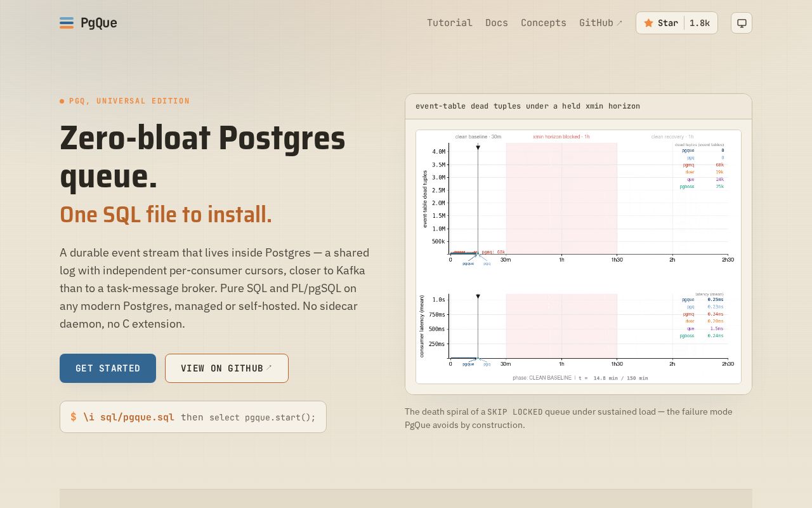Click the pgmq 68k legend row

pyautogui.click(x=703, y=165)
